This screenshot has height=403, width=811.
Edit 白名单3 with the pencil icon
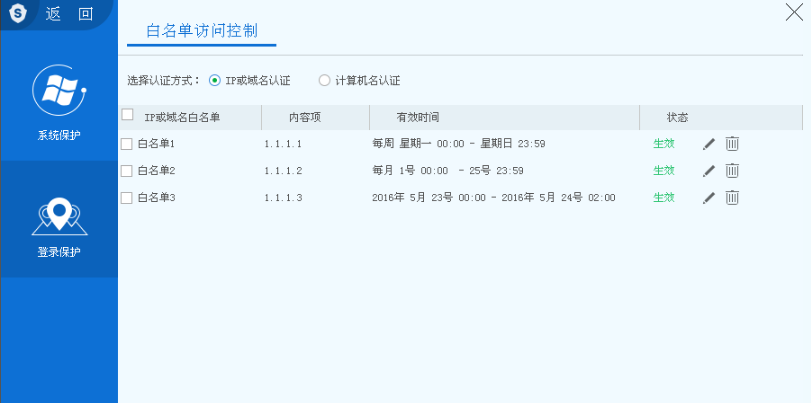709,198
